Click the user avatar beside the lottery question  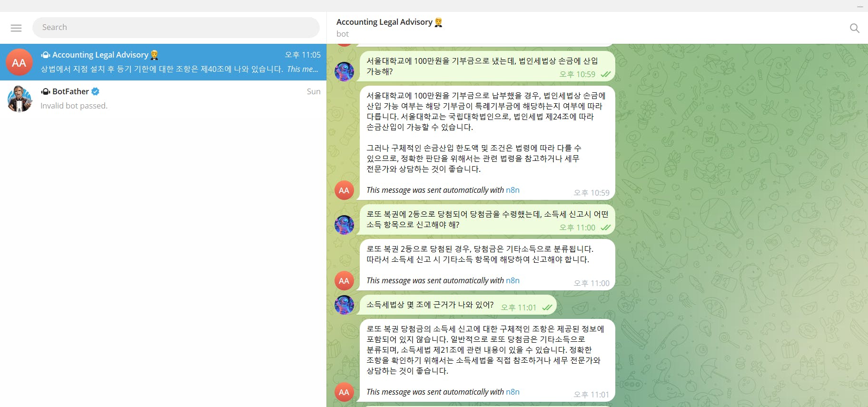[x=344, y=225]
